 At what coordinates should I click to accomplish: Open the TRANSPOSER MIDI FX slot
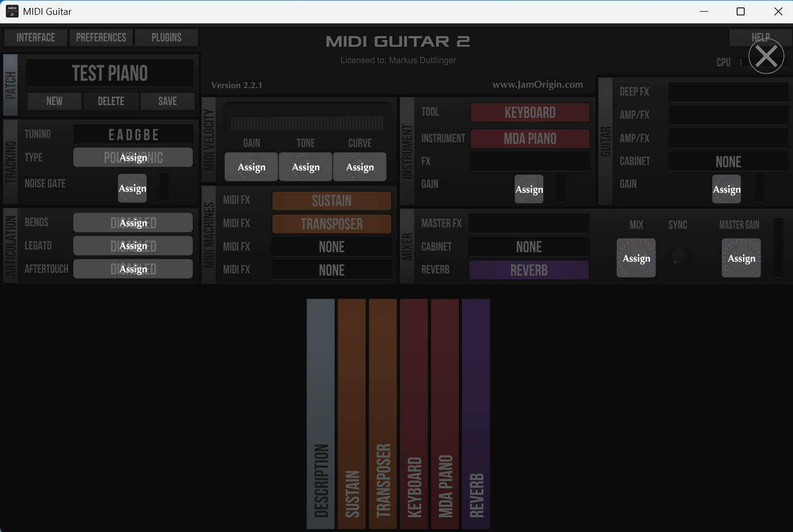pos(332,224)
